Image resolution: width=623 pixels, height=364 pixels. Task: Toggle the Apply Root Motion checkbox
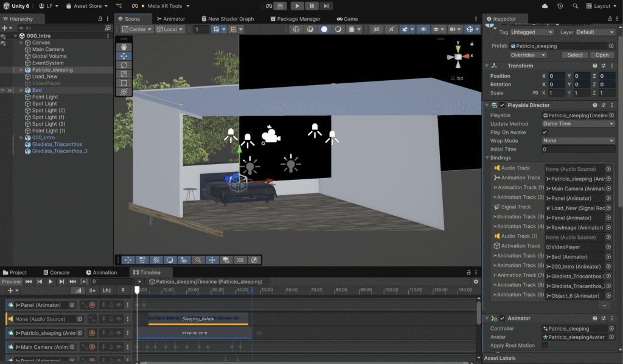point(545,346)
